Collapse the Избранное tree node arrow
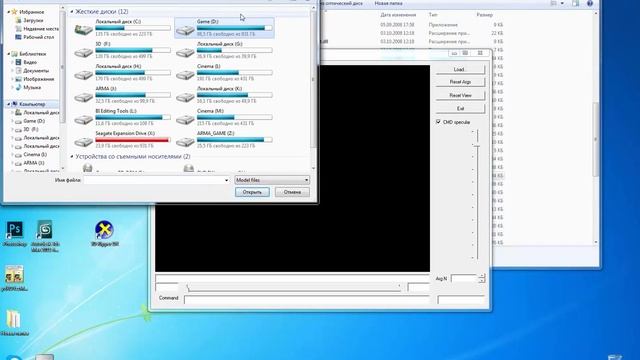Screen dimensions: 640x360 pos(9,12)
